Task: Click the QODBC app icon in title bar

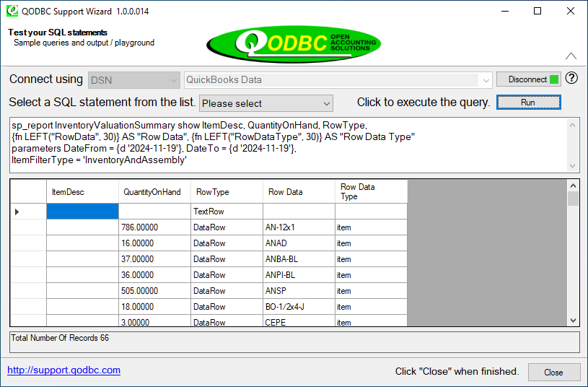Action: coord(12,11)
